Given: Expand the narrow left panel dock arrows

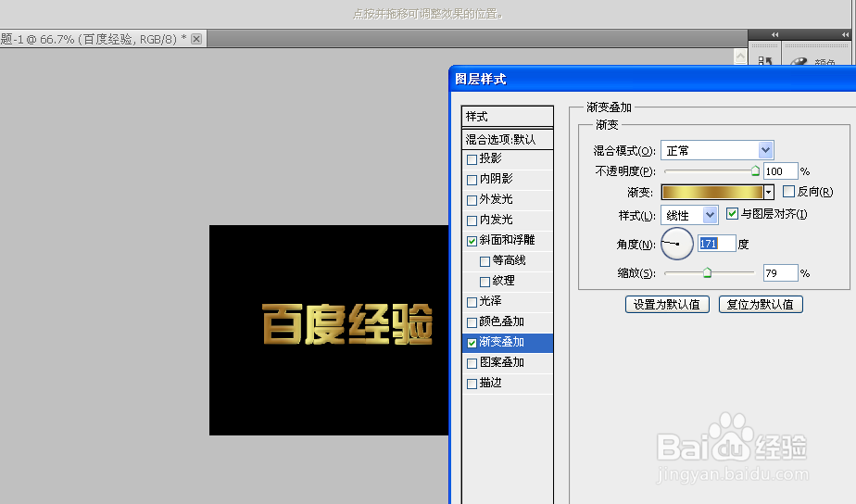Looking at the screenshot, I should pos(774,35).
